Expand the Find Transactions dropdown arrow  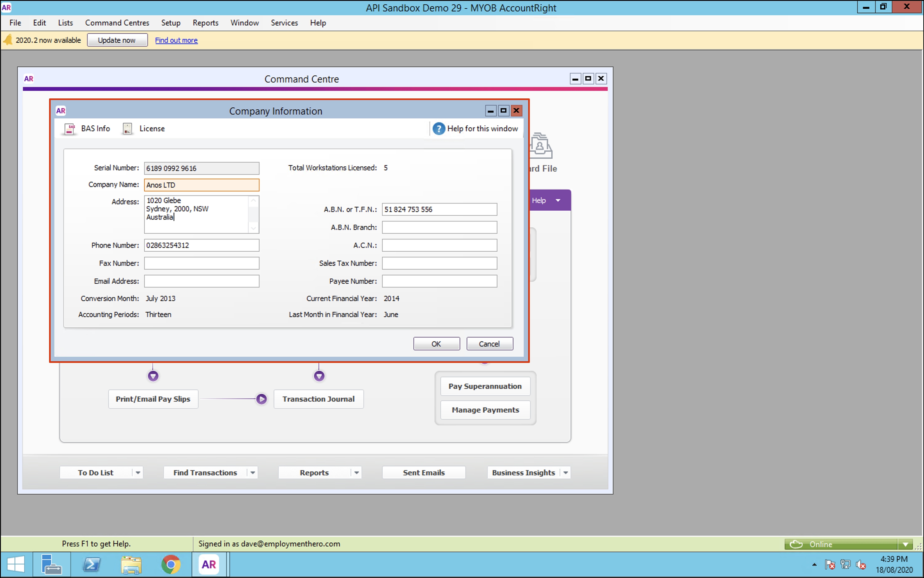click(x=253, y=473)
